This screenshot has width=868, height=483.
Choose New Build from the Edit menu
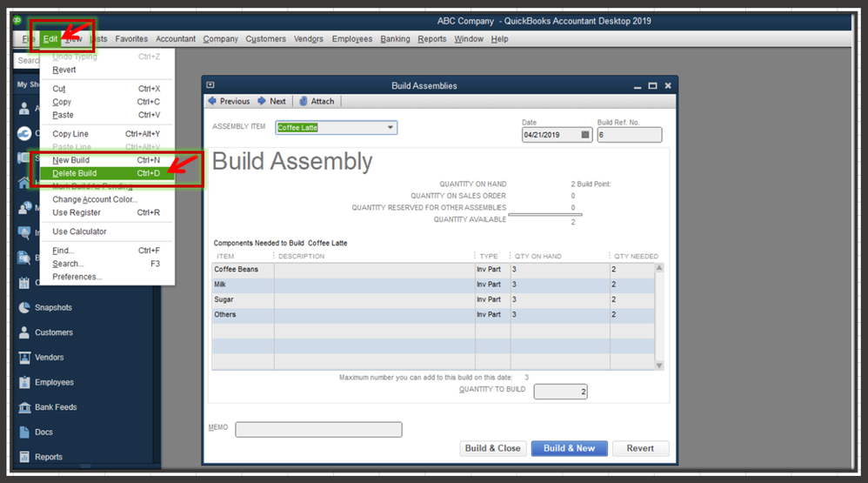[x=106, y=160]
